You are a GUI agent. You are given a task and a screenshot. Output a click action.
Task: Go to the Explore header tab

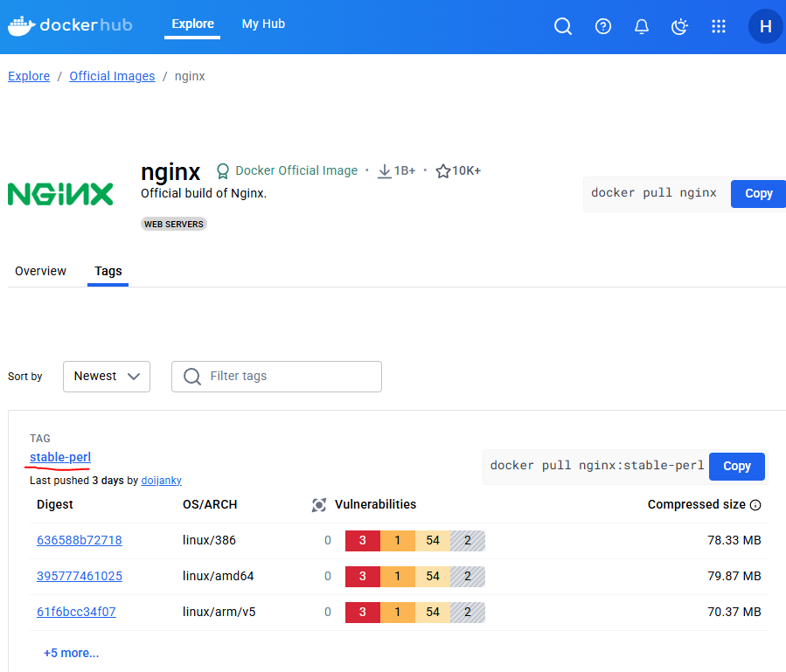tap(192, 24)
